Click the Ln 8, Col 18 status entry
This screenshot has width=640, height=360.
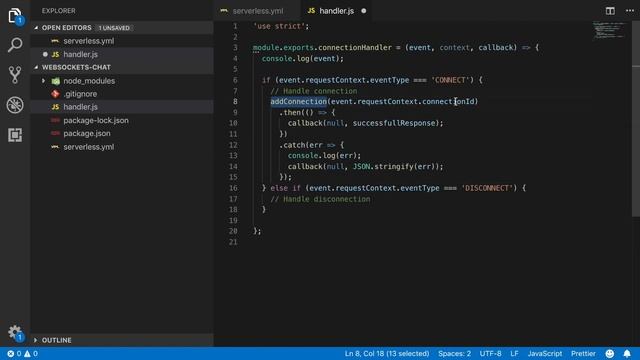coord(387,353)
